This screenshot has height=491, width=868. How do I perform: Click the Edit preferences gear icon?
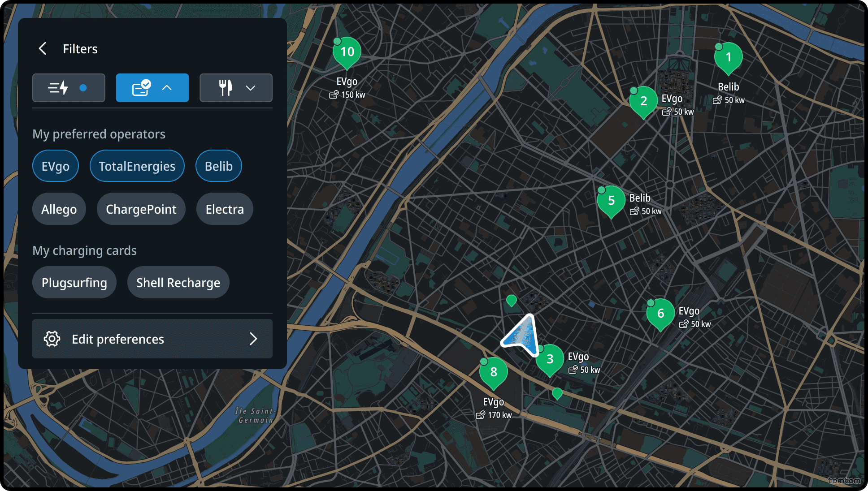[x=52, y=339]
